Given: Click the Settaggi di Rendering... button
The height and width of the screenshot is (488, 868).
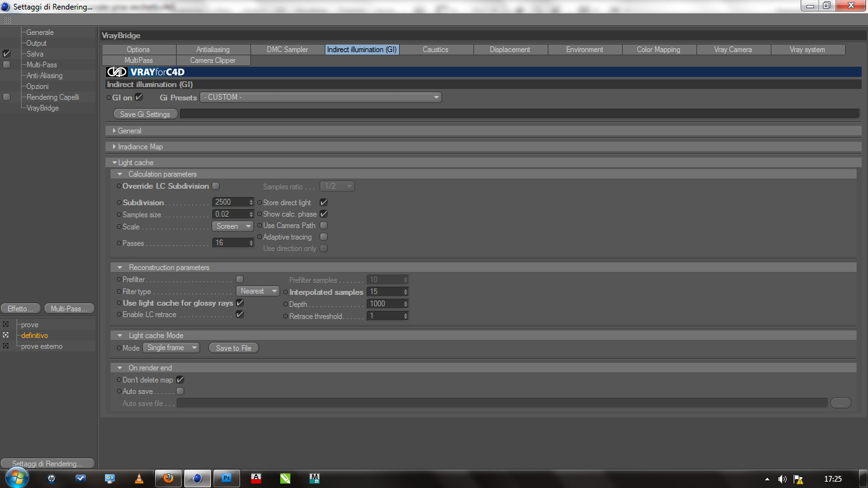Looking at the screenshot, I should 48,463.
